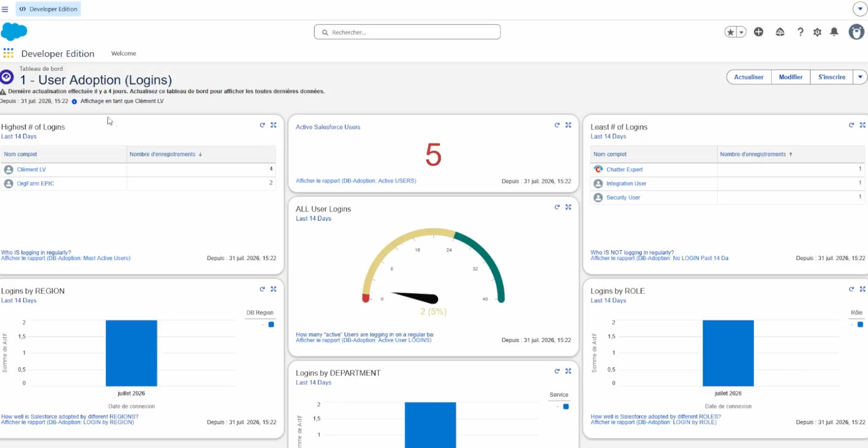Screen dimensions: 868x448
Task: Open the App Launcher dots grid
Action: (8, 53)
